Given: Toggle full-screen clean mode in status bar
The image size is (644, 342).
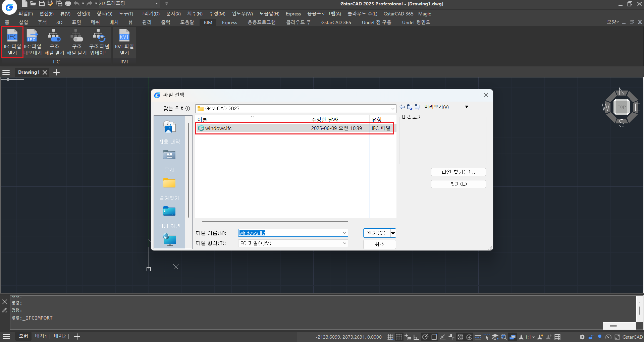Looking at the screenshot, I should [617, 337].
